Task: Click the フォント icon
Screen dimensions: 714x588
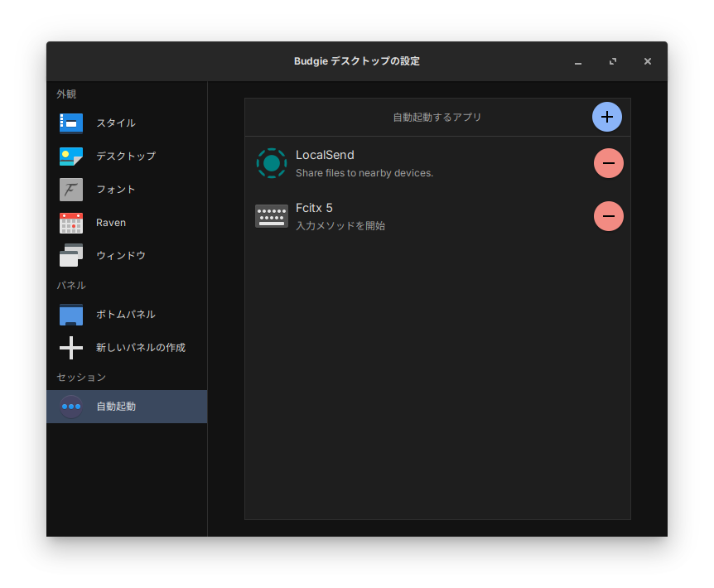Action: (71, 190)
